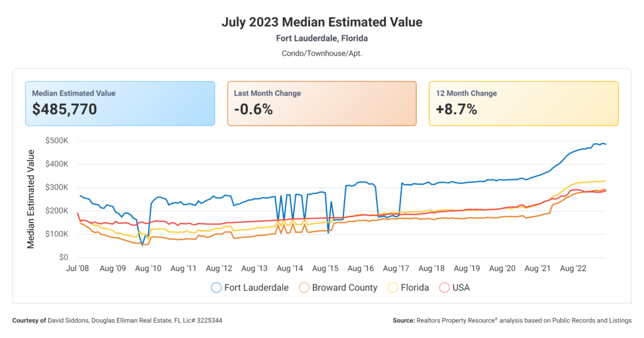Image resolution: width=644 pixels, height=338 pixels.
Task: Click the Condo/Townhouse/Apt. subtitle
Action: click(322, 54)
